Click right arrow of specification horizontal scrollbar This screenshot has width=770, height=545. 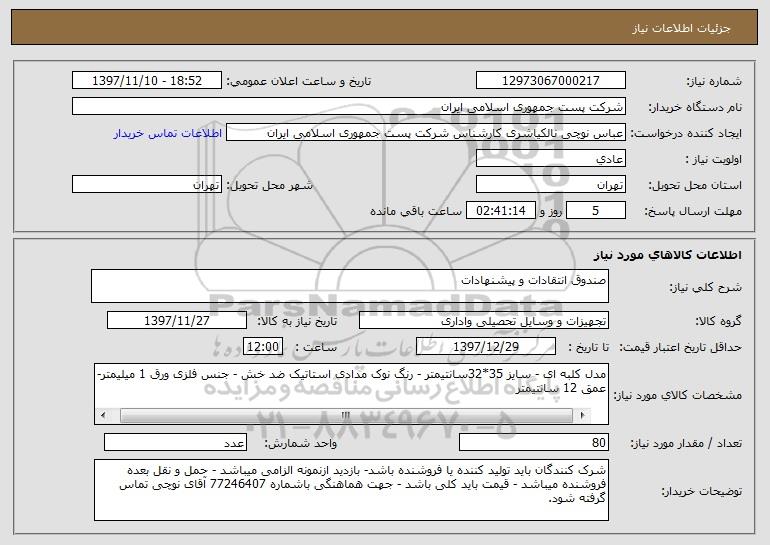tap(582, 415)
